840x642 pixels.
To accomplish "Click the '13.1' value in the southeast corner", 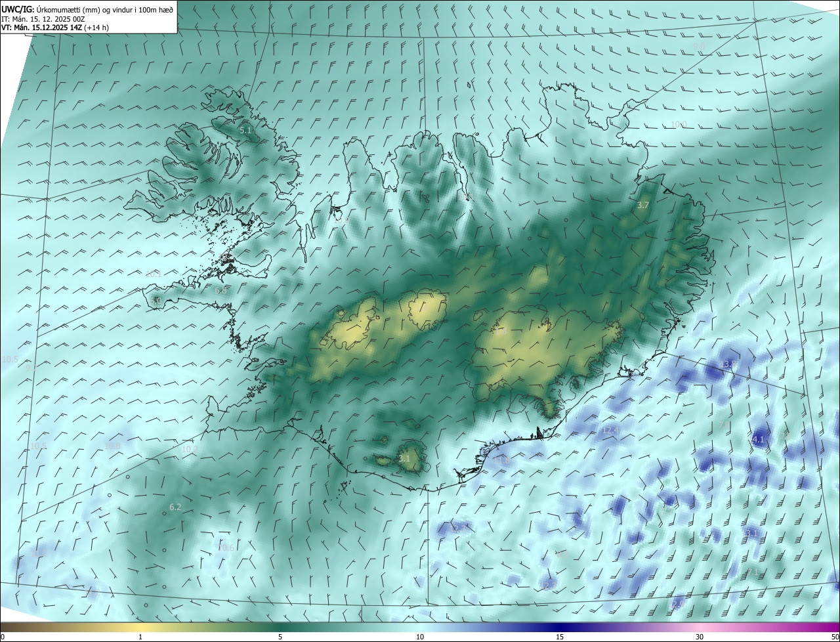I will click(x=750, y=533).
